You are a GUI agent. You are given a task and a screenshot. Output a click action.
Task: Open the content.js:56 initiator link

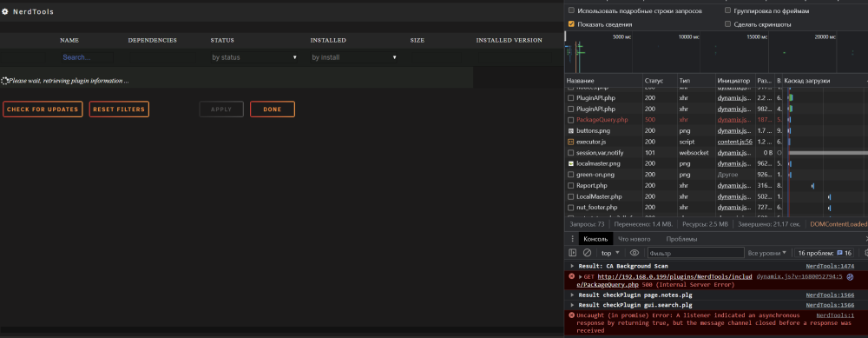point(734,142)
